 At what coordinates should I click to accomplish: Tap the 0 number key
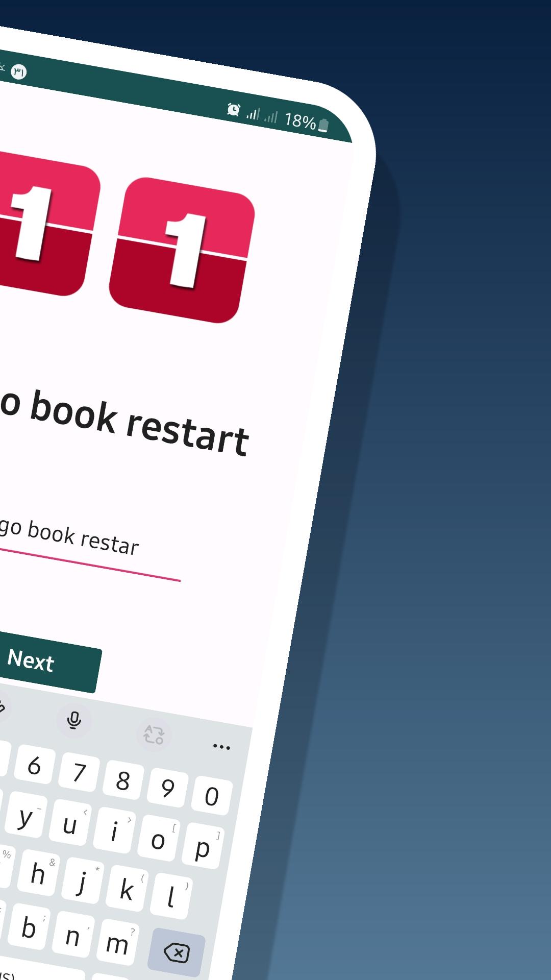click(212, 796)
